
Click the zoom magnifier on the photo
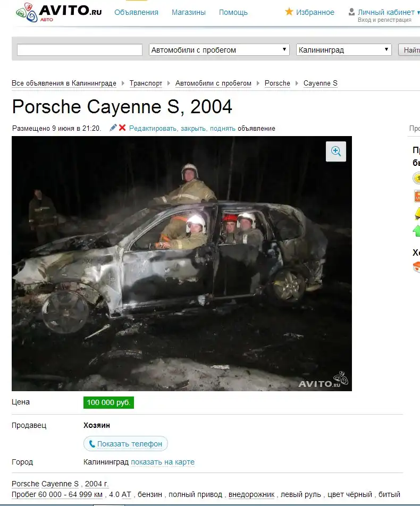click(336, 151)
